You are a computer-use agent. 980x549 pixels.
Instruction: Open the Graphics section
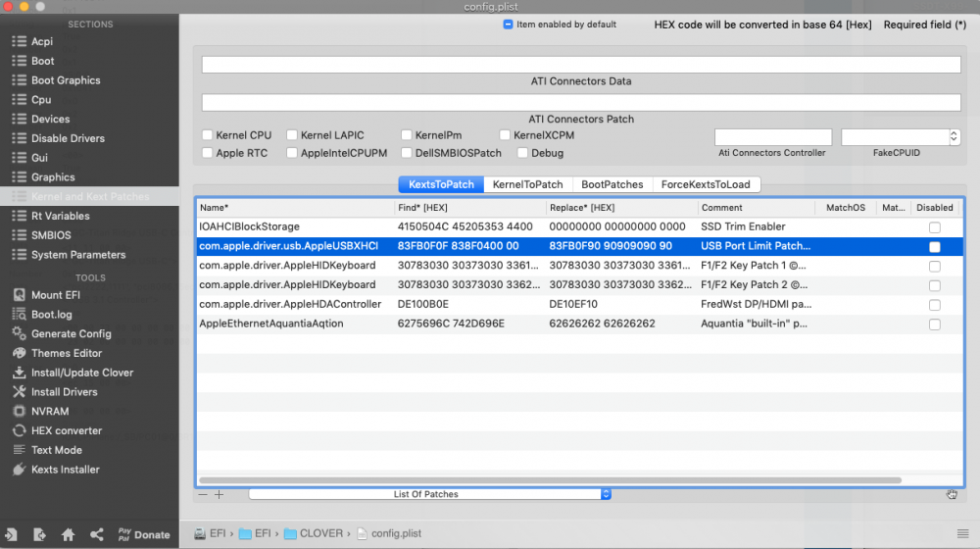[x=53, y=177]
